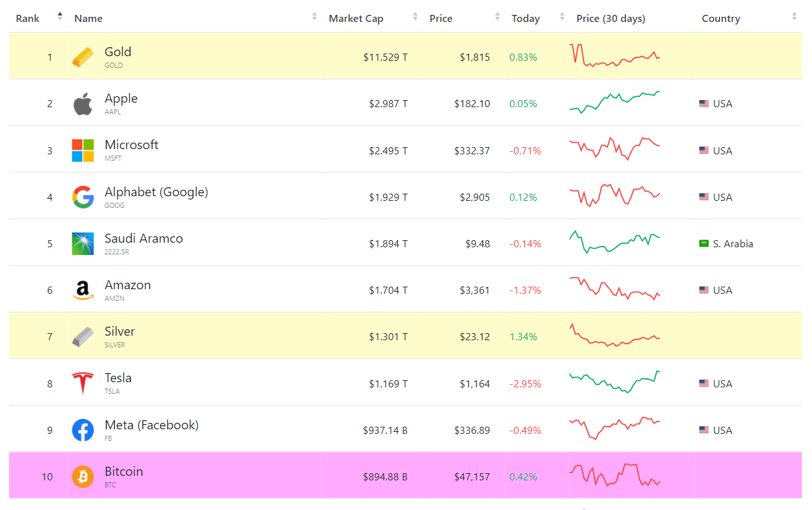812x510 pixels.
Task: Click the USA flag in Alphabet row
Action: [704, 197]
